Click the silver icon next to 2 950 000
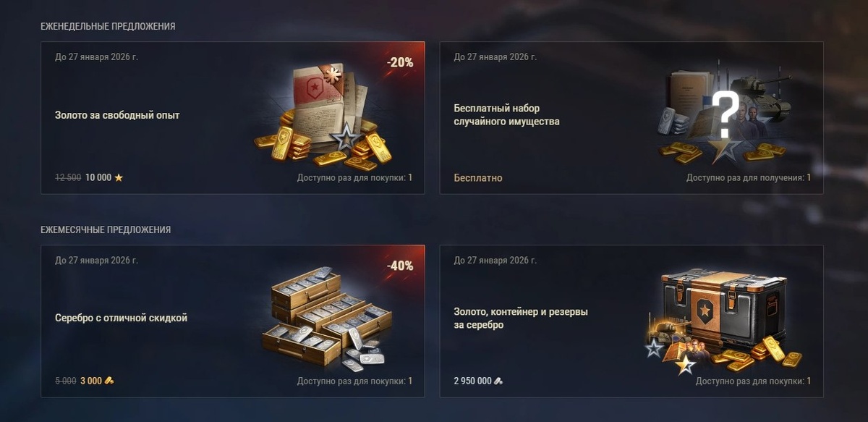This screenshot has height=422, width=868. tap(498, 381)
